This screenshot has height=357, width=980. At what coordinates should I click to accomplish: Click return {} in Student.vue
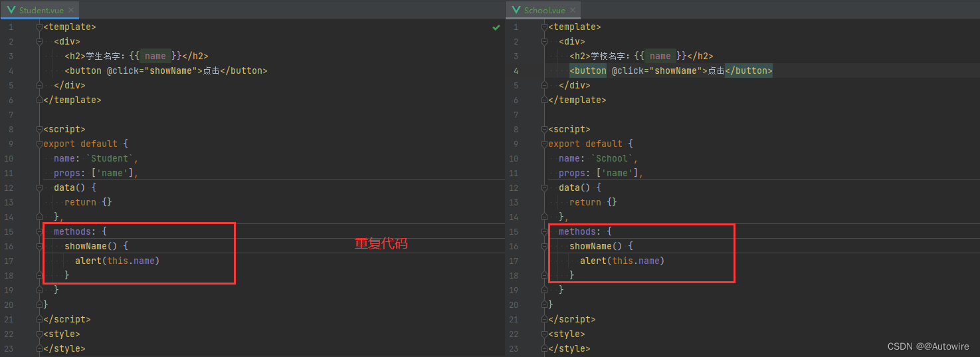point(88,203)
